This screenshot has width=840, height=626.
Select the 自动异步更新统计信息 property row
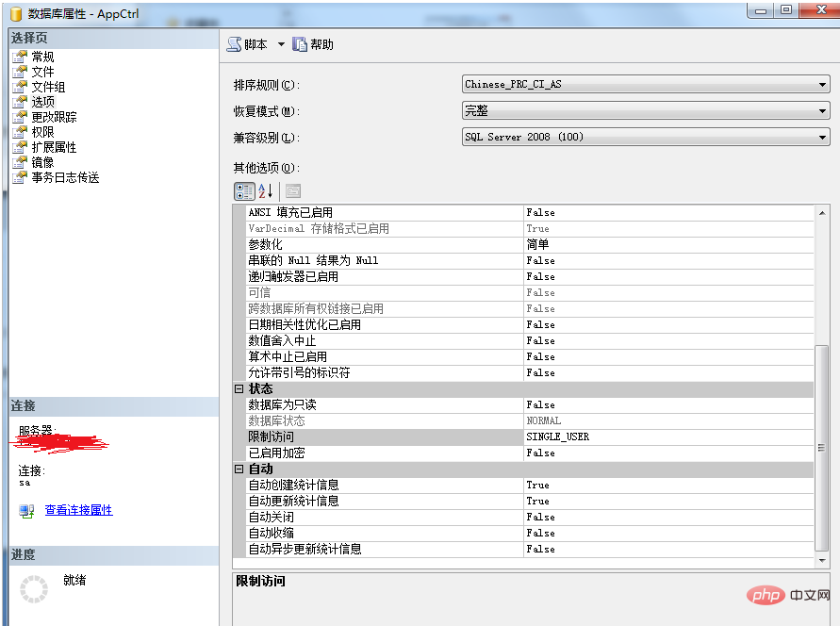coord(530,550)
